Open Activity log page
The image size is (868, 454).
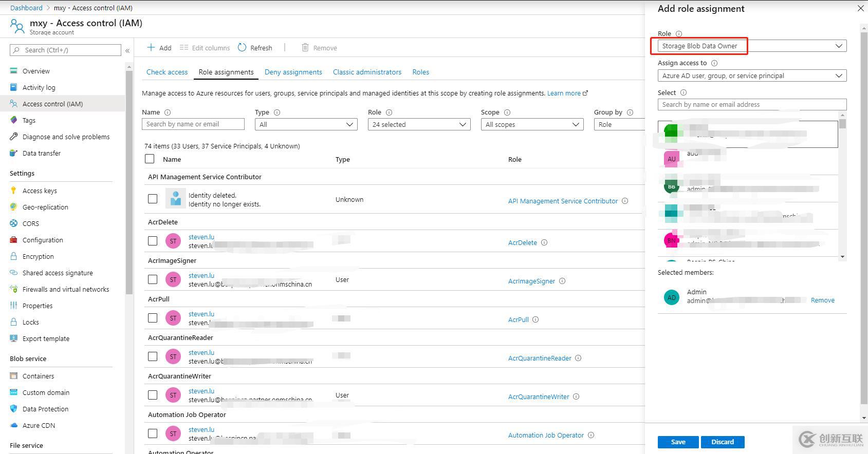39,87
